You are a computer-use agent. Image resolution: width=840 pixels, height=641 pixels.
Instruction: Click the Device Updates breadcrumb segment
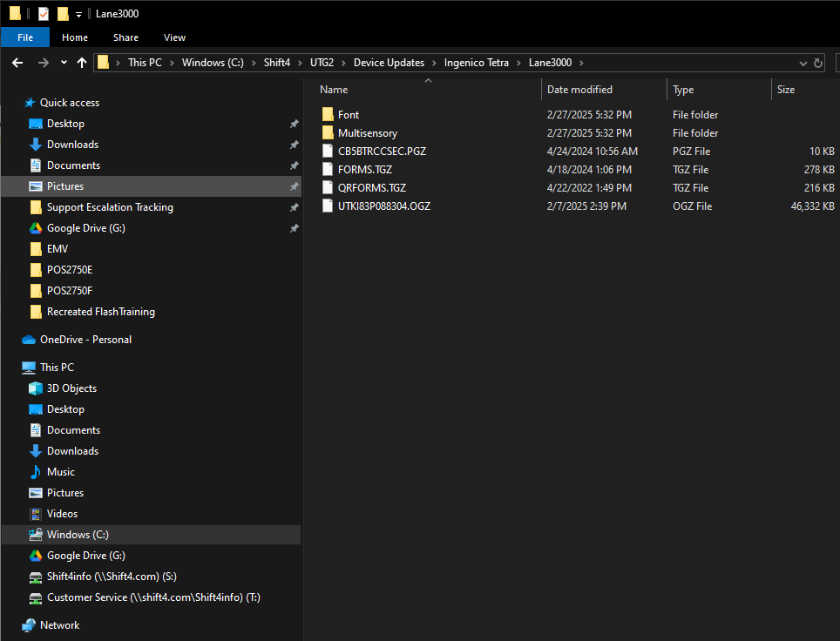click(389, 63)
